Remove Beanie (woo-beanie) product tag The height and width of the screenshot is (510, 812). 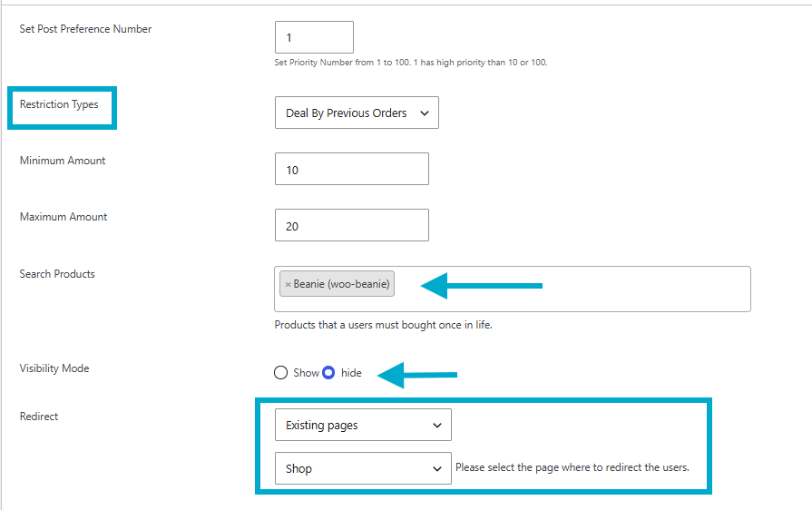tap(288, 284)
